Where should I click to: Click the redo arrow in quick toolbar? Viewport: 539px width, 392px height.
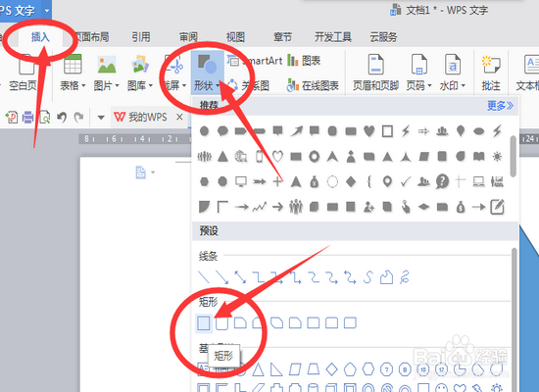coord(78,118)
